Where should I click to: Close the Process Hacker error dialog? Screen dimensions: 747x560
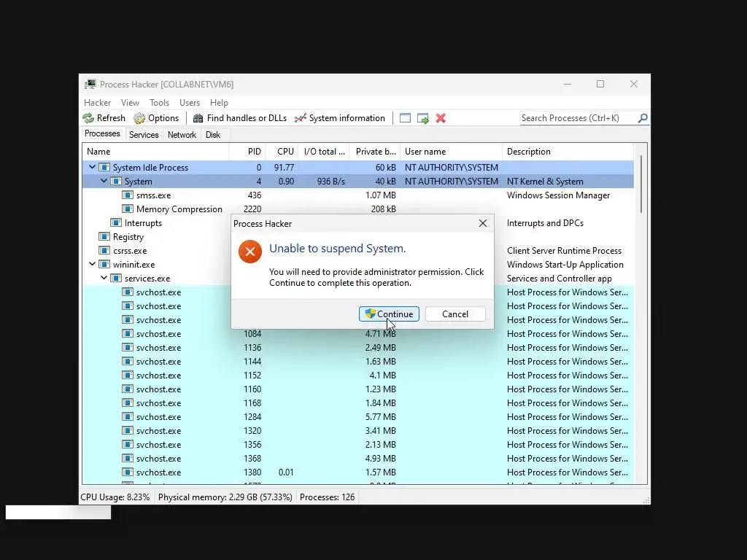pos(483,223)
